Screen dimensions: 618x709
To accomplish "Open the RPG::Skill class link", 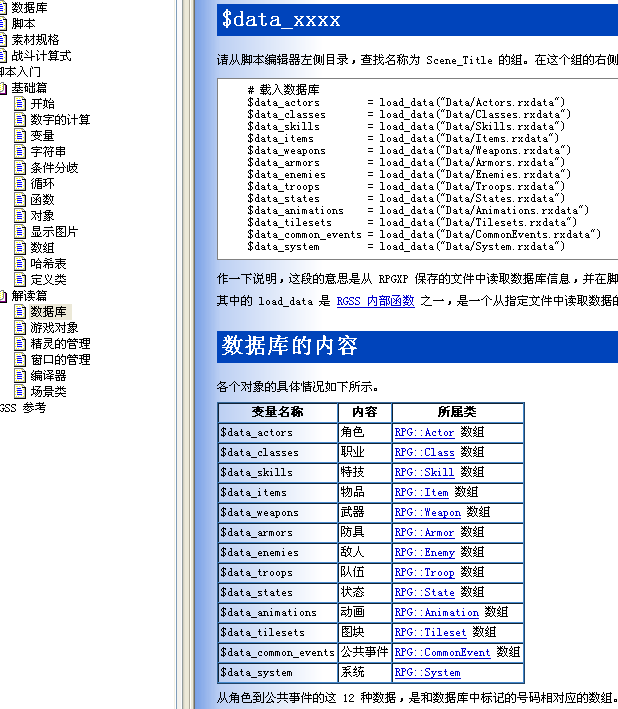I will 424,472.
